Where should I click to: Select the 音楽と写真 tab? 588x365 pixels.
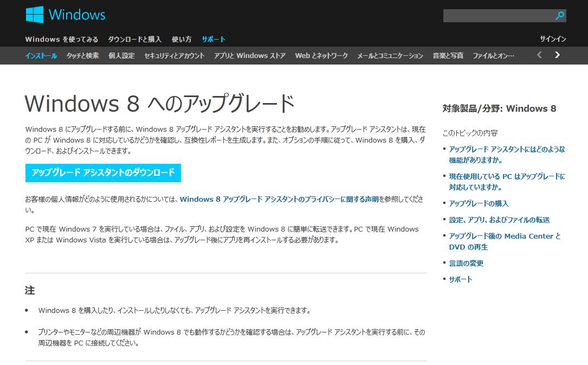448,55
